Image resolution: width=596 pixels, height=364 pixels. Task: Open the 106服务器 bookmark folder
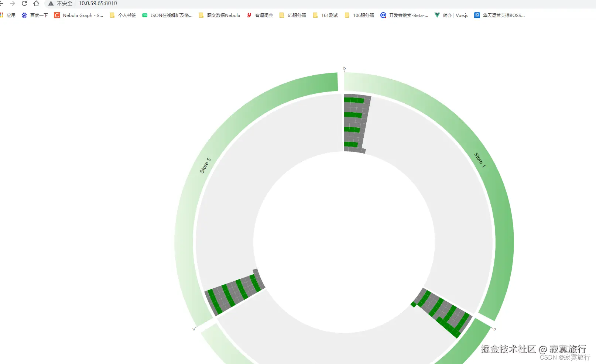tap(359, 15)
